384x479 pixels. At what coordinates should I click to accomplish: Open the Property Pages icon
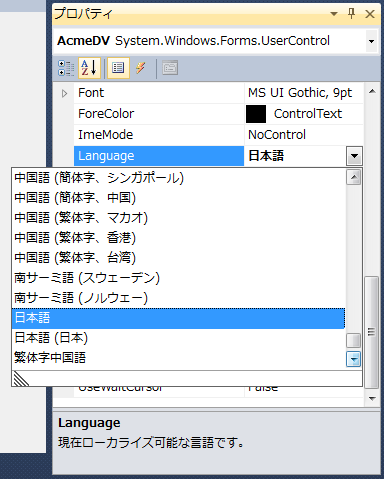(x=170, y=68)
